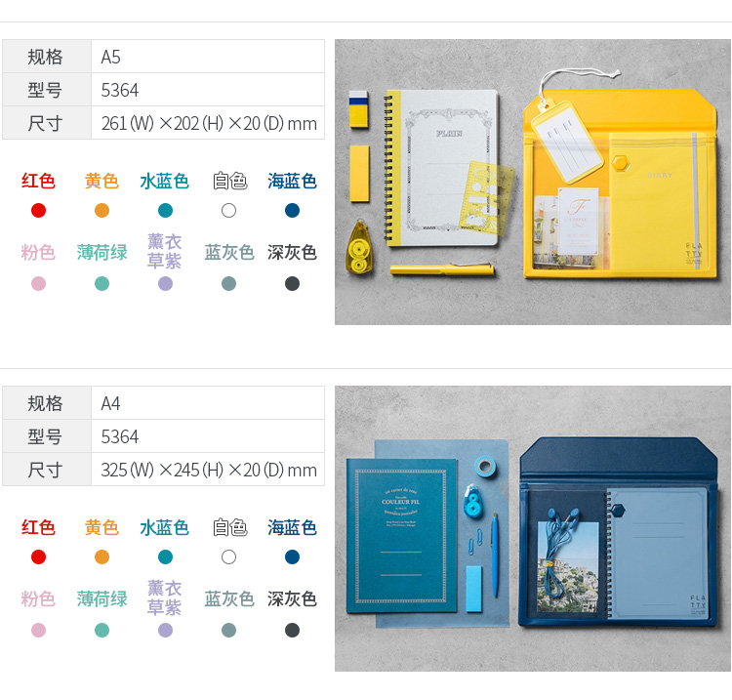The height and width of the screenshot is (700, 732).
Task: Pick the navy 海蓝色 dot under A4
Action: (292, 557)
